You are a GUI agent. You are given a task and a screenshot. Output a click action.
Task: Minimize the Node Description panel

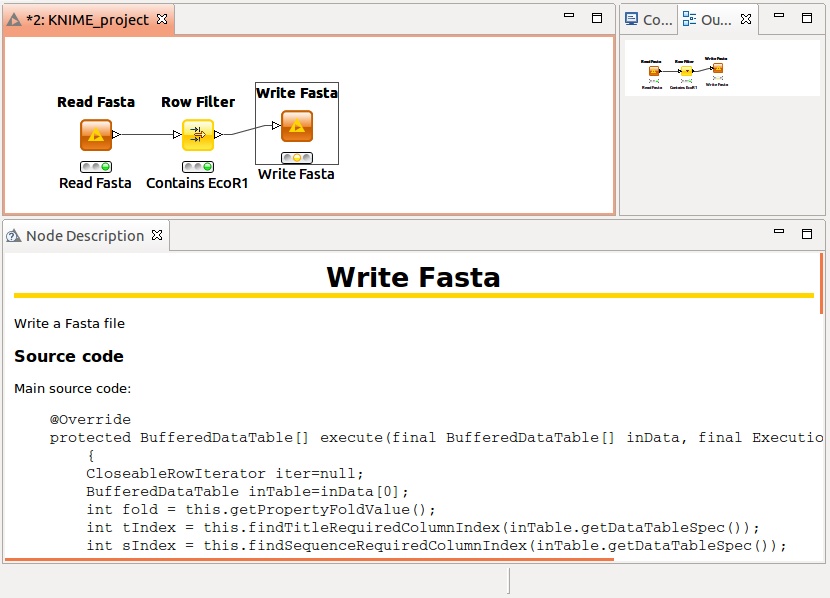779,231
